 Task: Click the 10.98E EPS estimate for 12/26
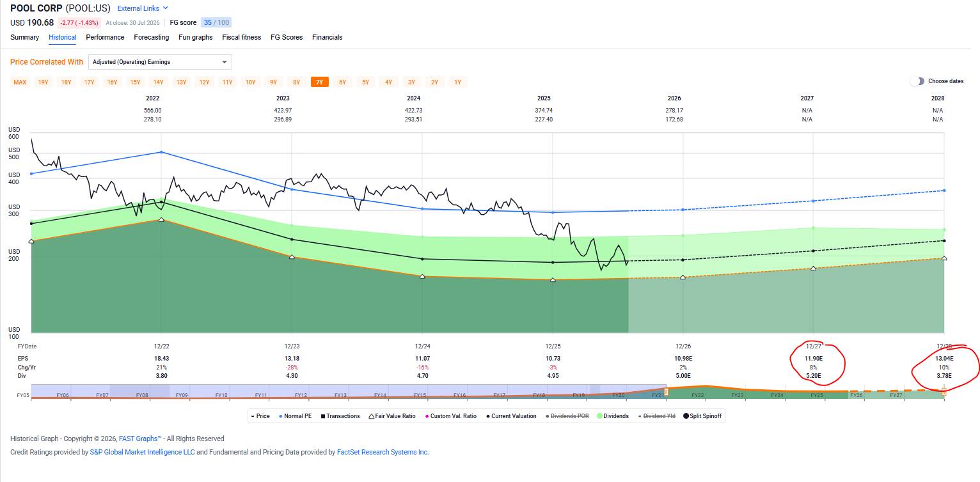point(683,359)
